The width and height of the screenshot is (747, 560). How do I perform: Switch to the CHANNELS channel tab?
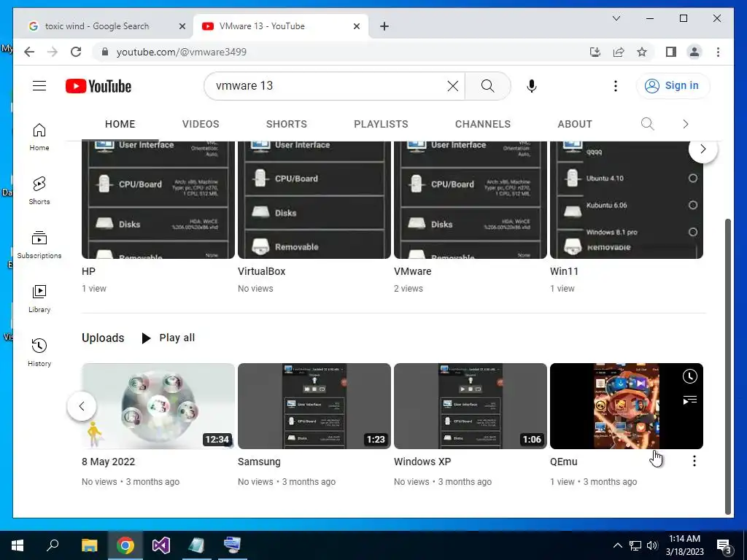[483, 124]
